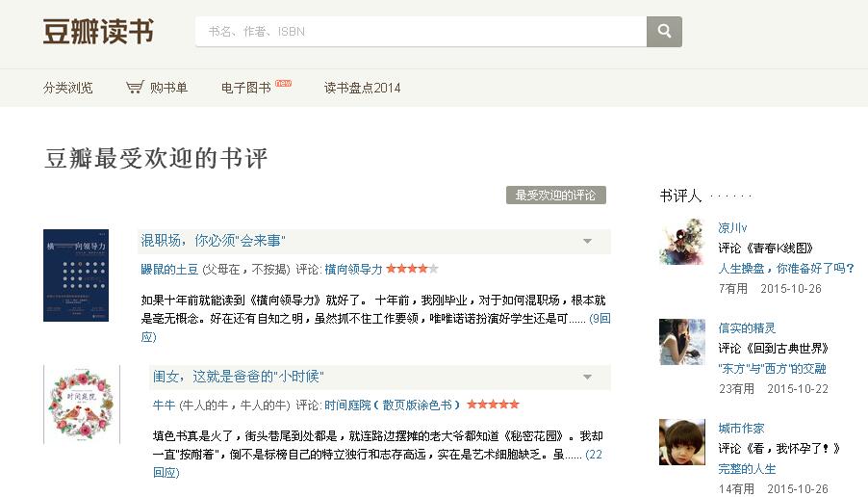Focus the 书名、作者、ISBN search field
This screenshot has height=497, width=868.
(x=421, y=32)
